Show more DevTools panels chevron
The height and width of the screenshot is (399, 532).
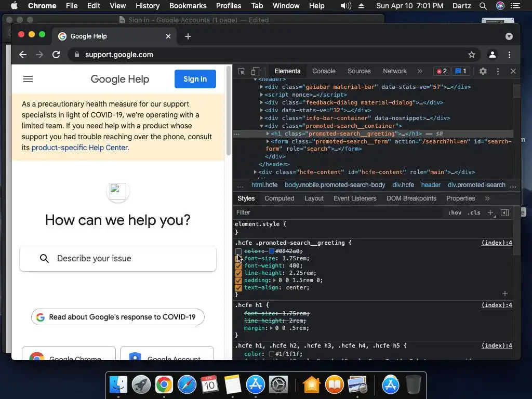(x=420, y=71)
